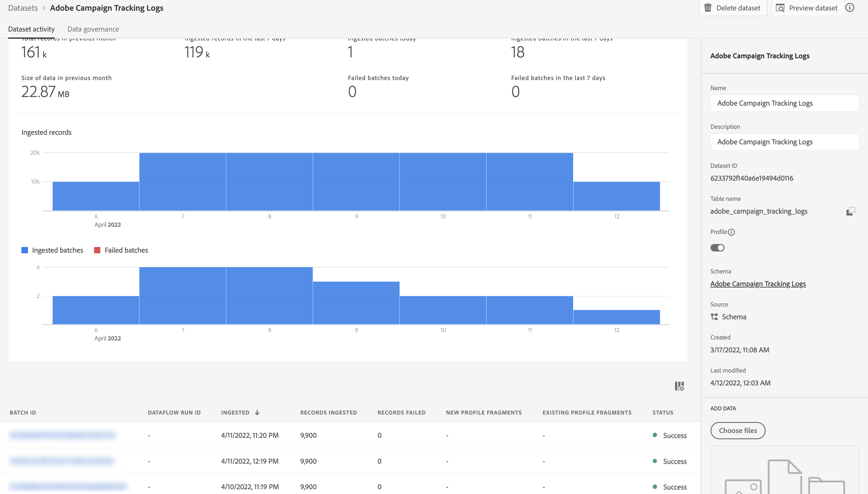Toggle Failed batches legend series
The height and width of the screenshot is (494, 868).
point(121,250)
